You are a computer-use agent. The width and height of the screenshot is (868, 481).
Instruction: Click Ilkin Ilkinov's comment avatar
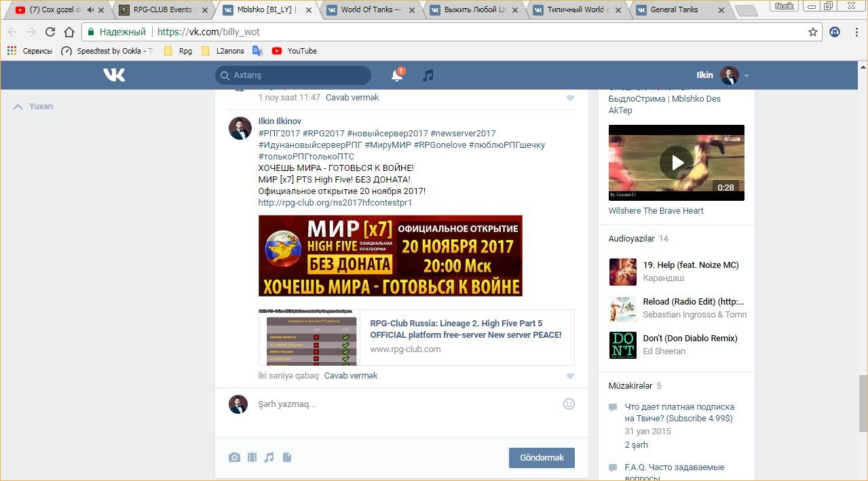(240, 128)
